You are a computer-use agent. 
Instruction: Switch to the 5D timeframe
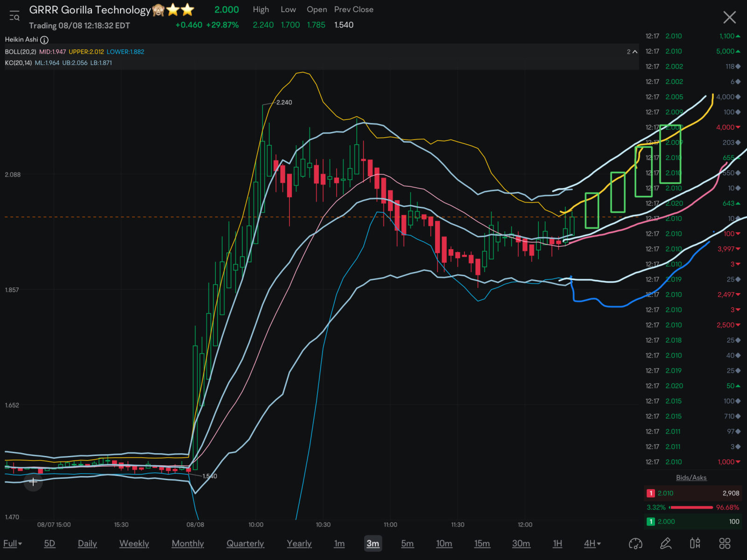[x=49, y=543]
